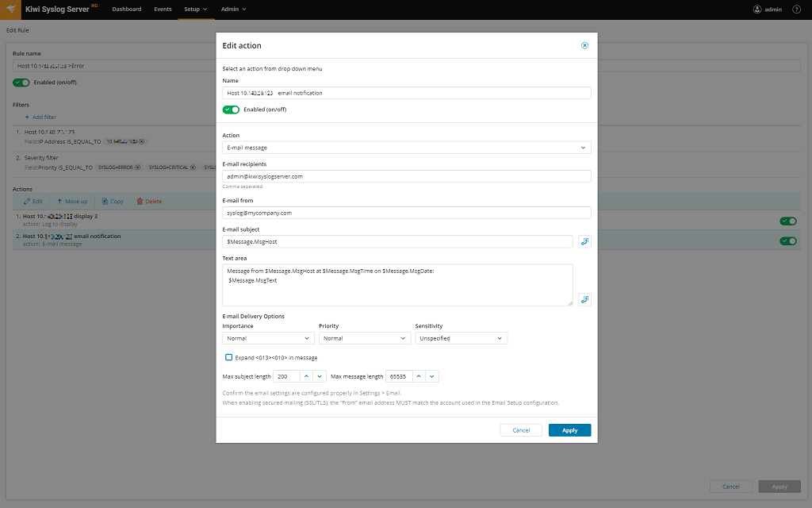Click the Kiwi Syslog Server logo
This screenshot has height=508, width=812.
(x=13, y=10)
